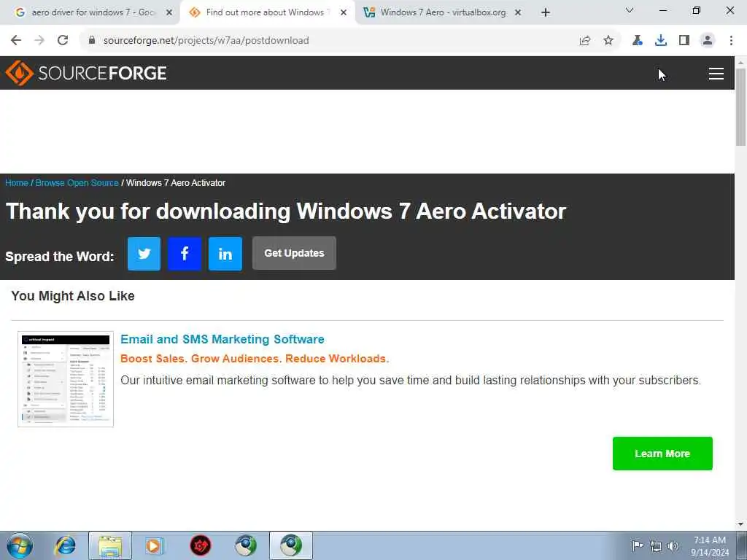This screenshot has width=747, height=560.
Task: Click the share page icon in address bar
Action: tap(585, 41)
